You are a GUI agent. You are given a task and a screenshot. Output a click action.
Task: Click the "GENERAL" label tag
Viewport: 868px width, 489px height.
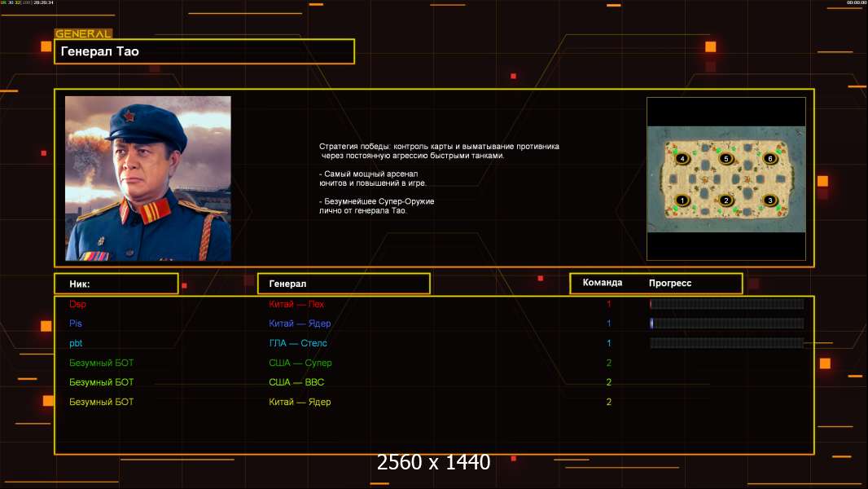[84, 33]
